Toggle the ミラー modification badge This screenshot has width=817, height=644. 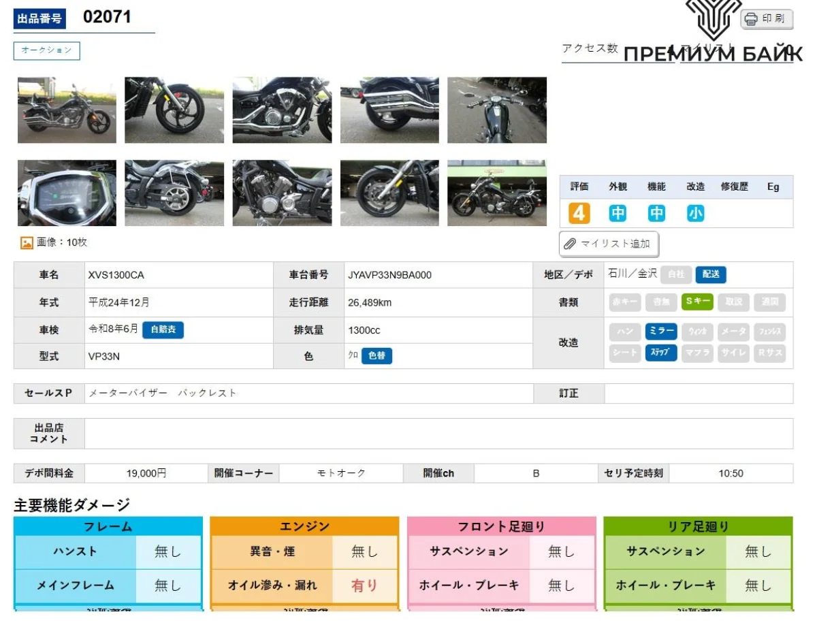tap(661, 332)
